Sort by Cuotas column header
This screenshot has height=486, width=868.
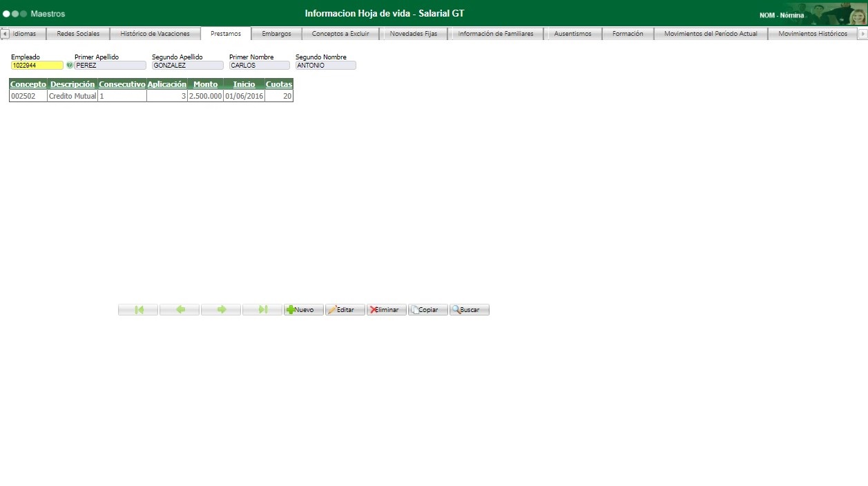point(279,84)
